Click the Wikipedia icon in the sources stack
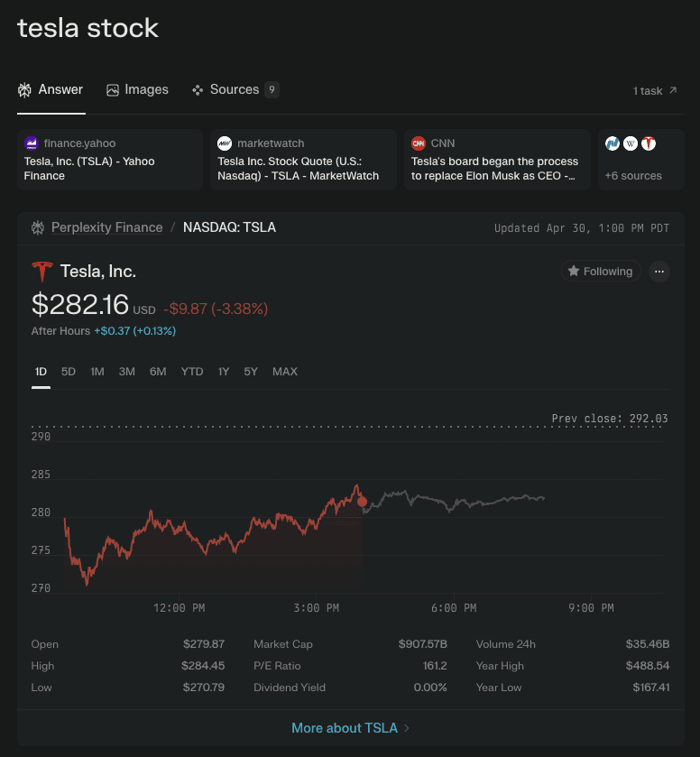The image size is (700, 757). (x=632, y=143)
